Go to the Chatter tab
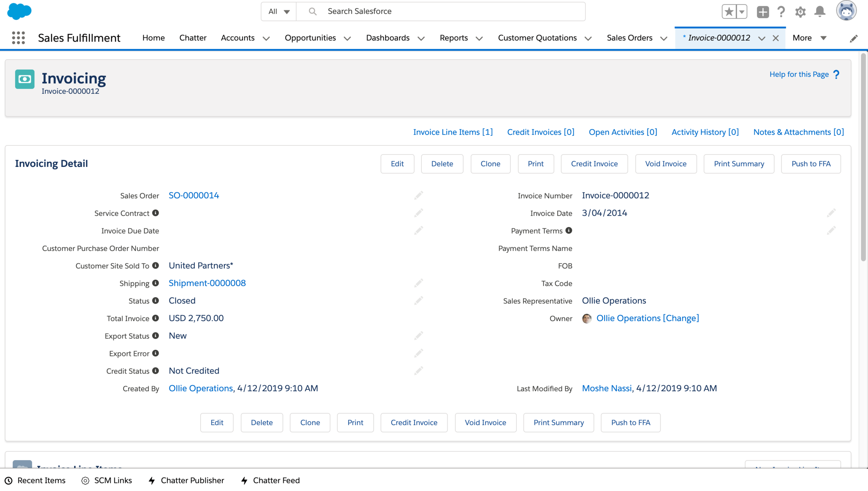Image resolution: width=868 pixels, height=491 pixels. tap(193, 38)
